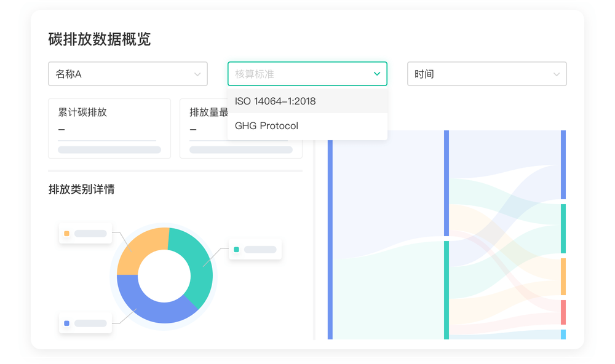
Task: Click the right-column blue Sankey node
Action: (563, 165)
